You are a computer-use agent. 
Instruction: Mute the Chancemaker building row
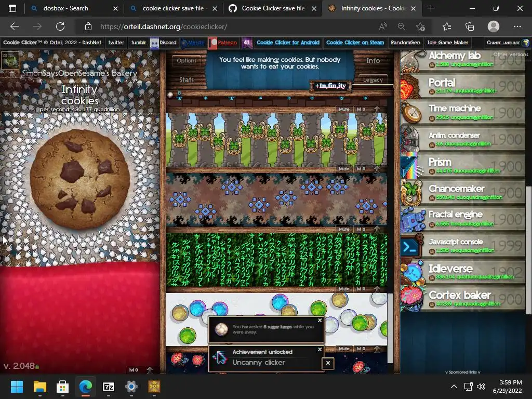point(344,169)
